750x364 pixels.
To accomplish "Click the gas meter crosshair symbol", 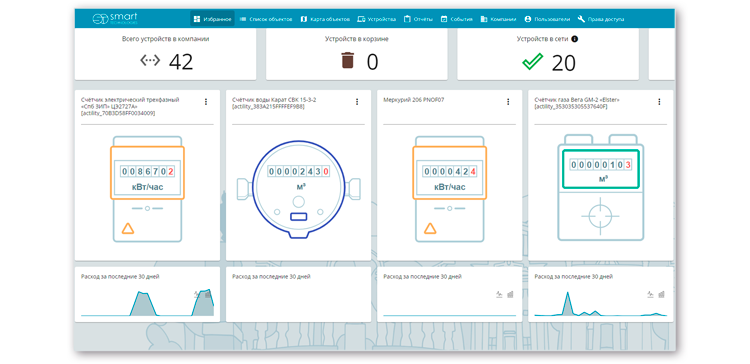I will click(x=600, y=216).
